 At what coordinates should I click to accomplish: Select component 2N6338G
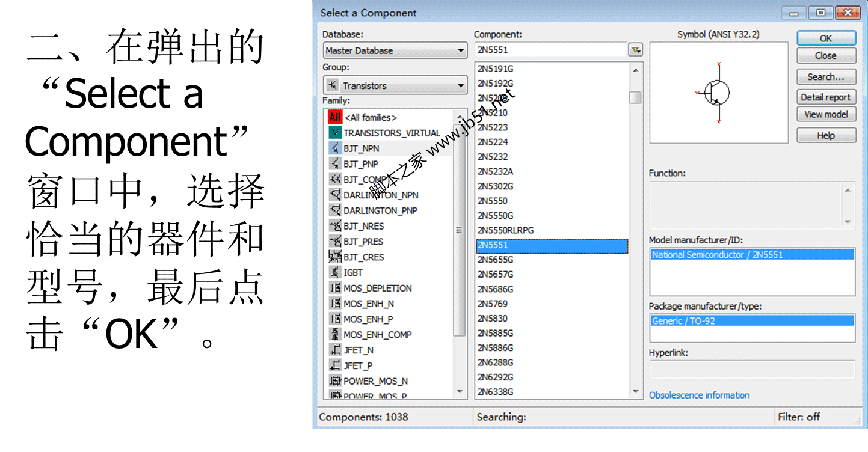click(496, 392)
